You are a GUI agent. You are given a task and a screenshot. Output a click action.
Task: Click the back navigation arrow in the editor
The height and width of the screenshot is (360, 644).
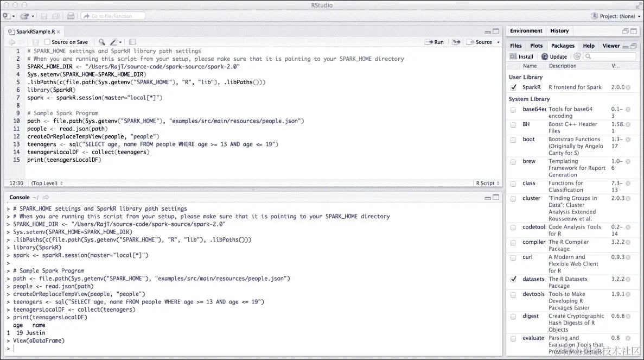tap(12, 42)
